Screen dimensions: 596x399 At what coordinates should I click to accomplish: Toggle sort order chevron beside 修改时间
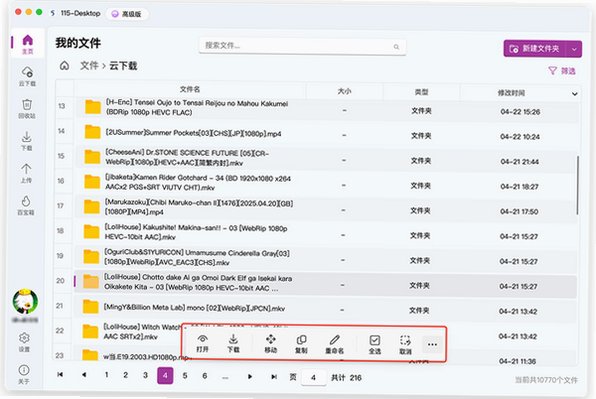pos(575,93)
